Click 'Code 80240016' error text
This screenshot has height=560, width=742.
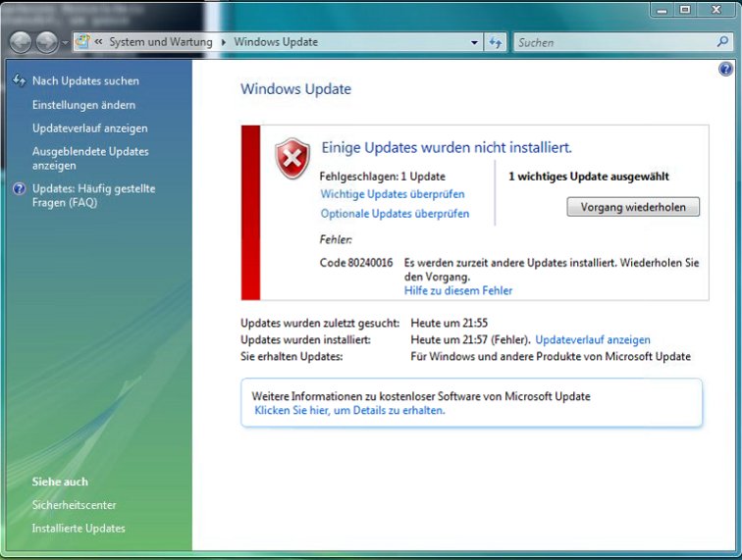point(356,263)
